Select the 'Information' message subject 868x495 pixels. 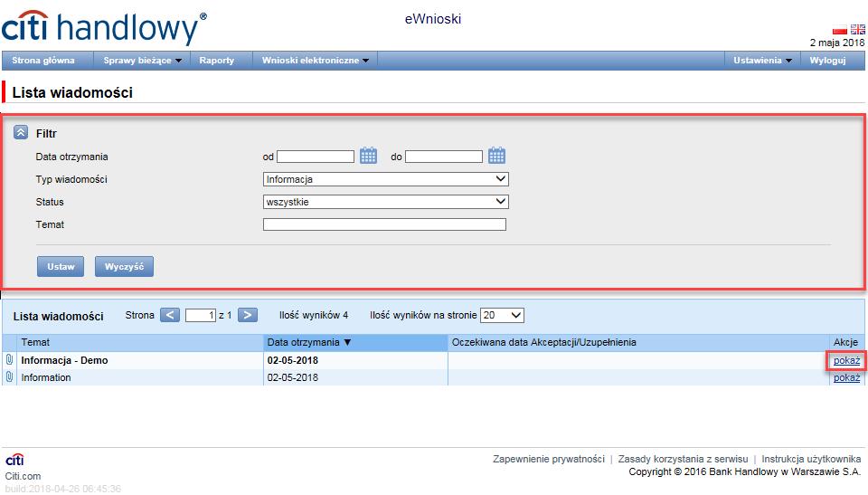click(x=46, y=377)
